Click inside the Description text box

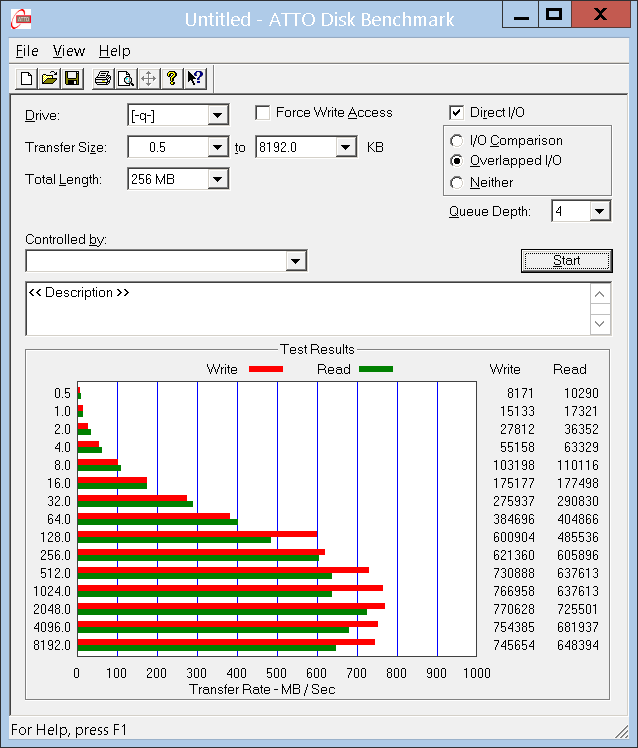tap(300, 310)
